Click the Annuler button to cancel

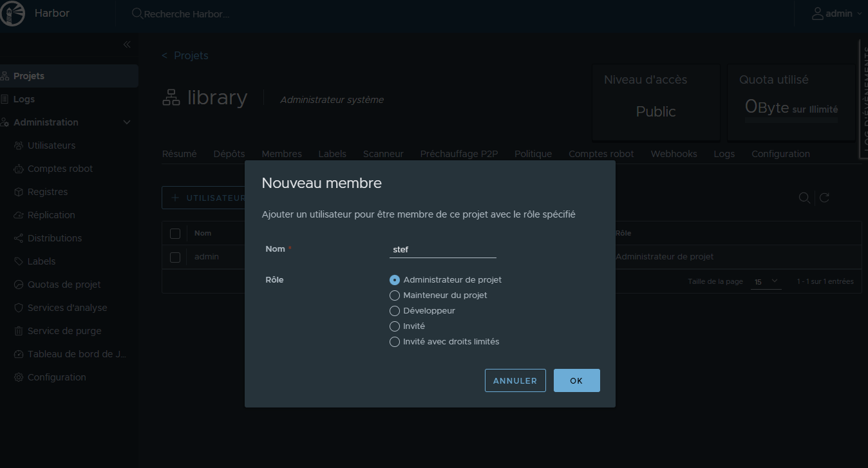tap(514, 380)
